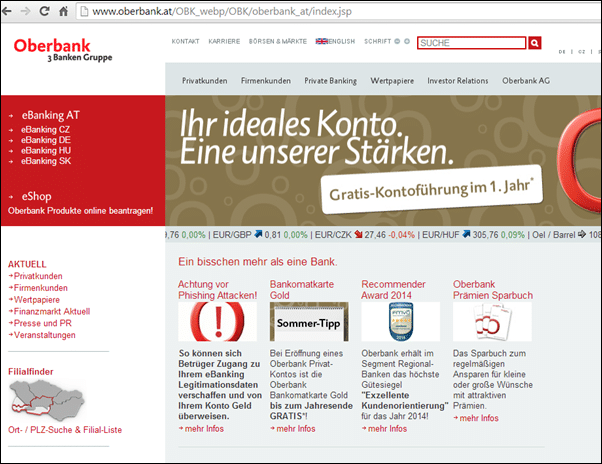Open the phishing warning exclamation image
Screen dimensions: 602x464
[x=217, y=322]
